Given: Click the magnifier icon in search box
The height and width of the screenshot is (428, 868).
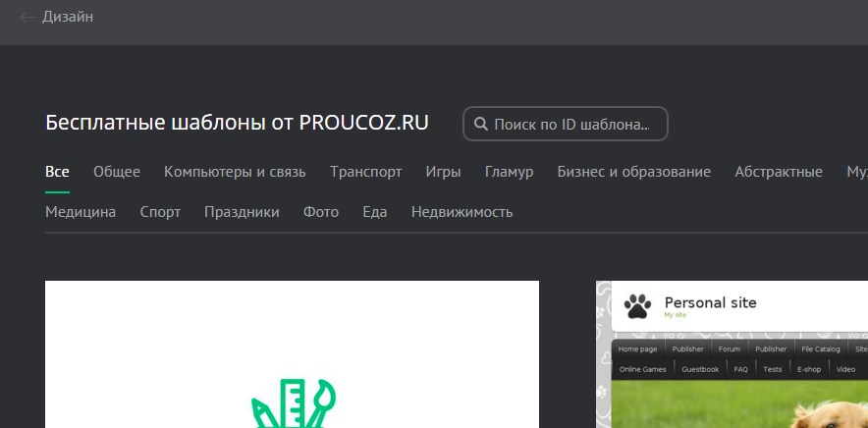Looking at the screenshot, I should point(481,124).
